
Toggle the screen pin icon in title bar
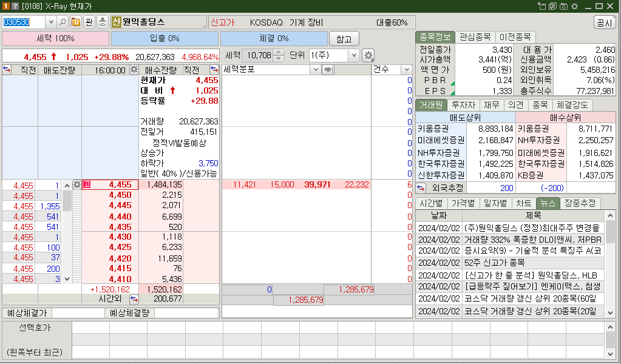point(541,6)
